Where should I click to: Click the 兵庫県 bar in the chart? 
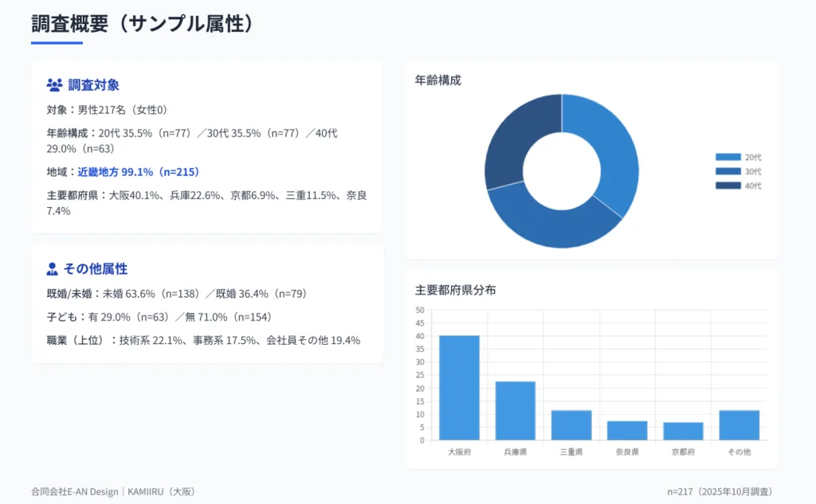pos(516,410)
